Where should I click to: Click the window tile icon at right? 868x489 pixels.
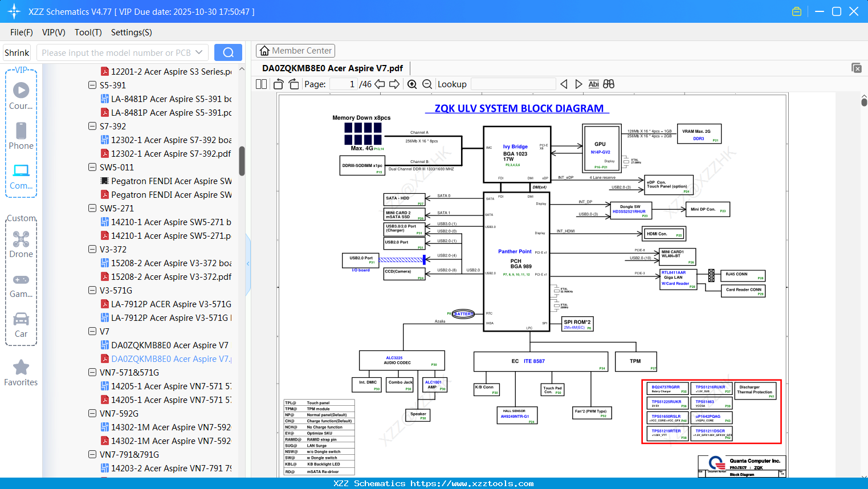coord(857,68)
